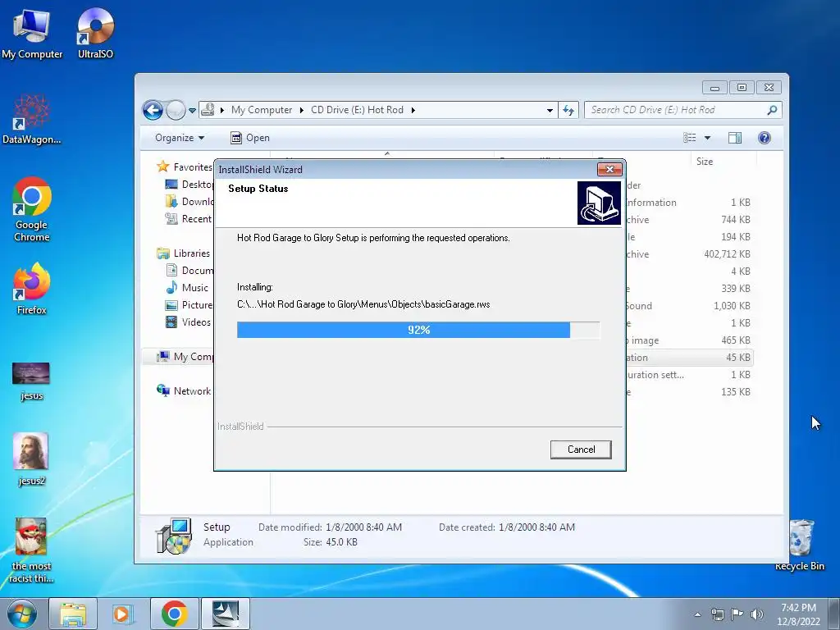The height and width of the screenshot is (630, 840).
Task: Close the InstallShield Wizard dialog
Action: (x=609, y=169)
